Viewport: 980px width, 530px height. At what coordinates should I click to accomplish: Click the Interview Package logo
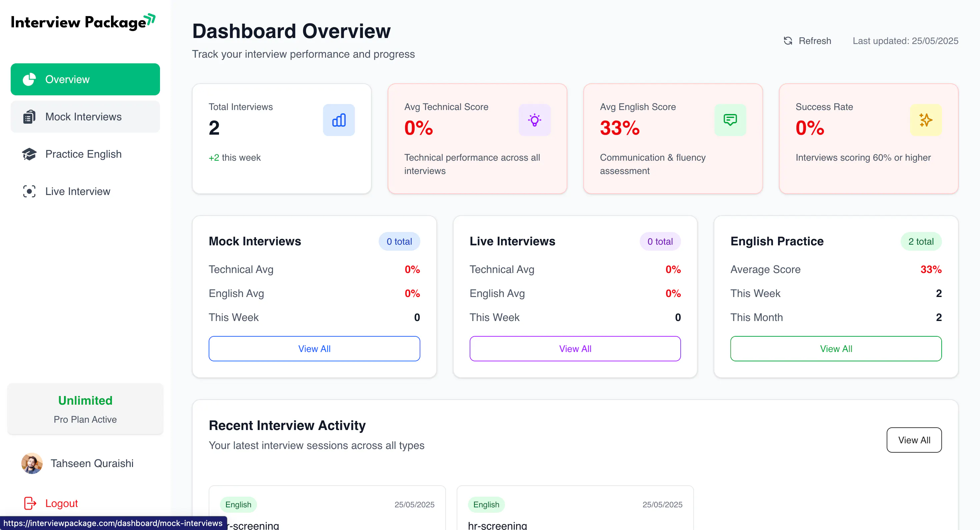(x=83, y=22)
